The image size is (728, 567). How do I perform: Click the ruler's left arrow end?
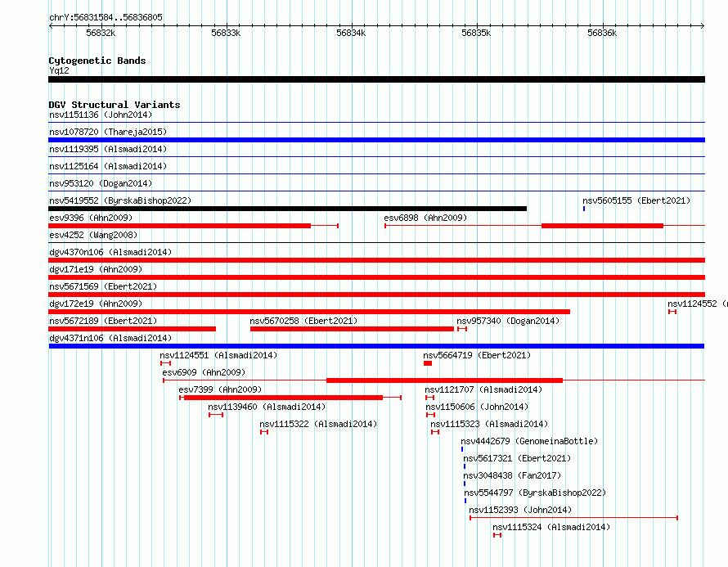coord(51,26)
